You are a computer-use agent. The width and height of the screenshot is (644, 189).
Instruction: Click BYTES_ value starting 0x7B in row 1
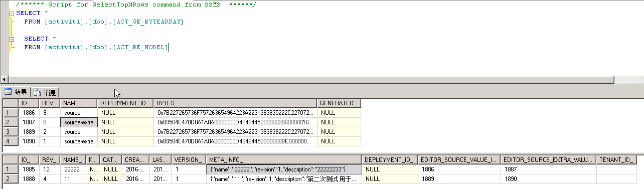point(236,113)
